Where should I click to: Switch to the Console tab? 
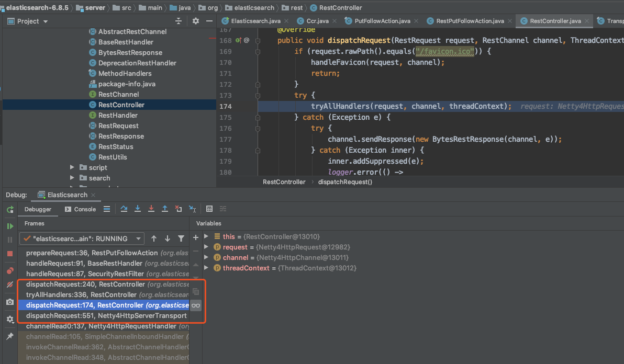point(81,209)
